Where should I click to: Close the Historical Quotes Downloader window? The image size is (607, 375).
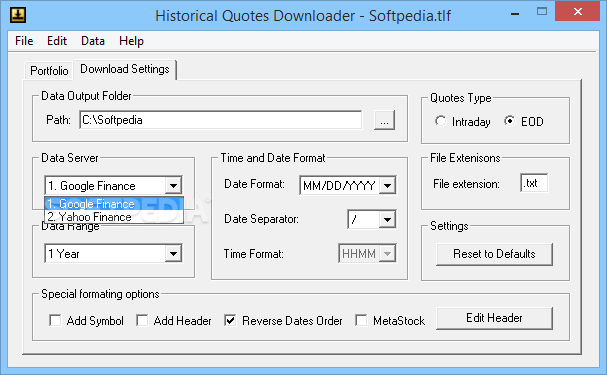pyautogui.click(x=578, y=12)
